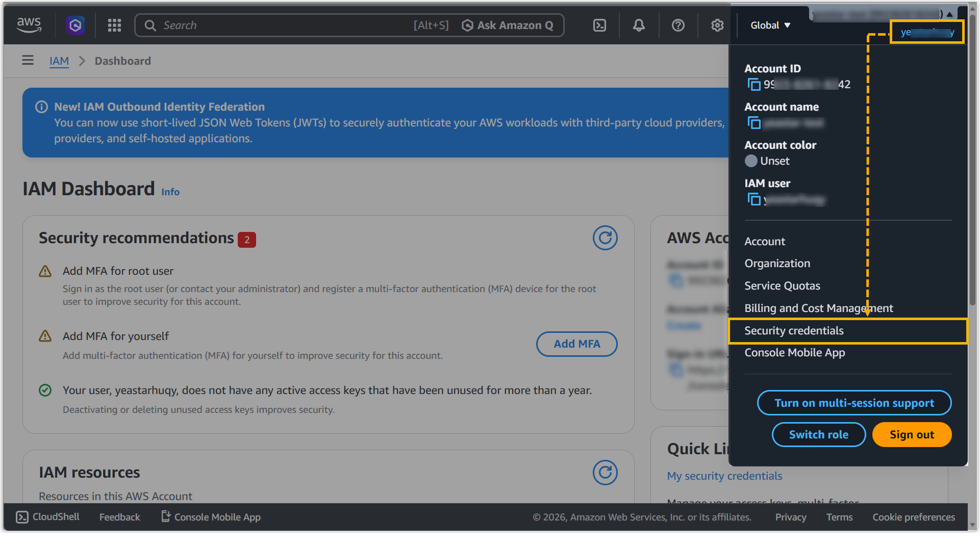The width and height of the screenshot is (980, 549).
Task: Click the Add MFA button
Action: (577, 344)
